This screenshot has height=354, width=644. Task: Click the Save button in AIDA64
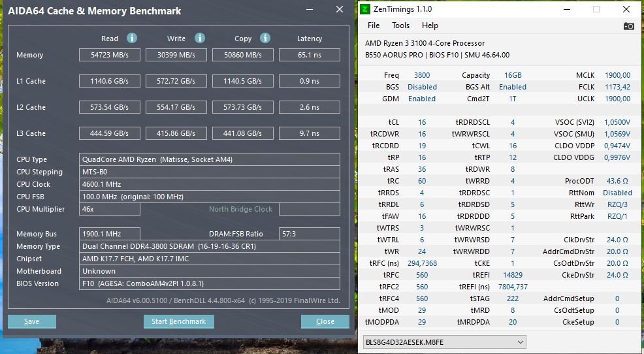pos(31,321)
